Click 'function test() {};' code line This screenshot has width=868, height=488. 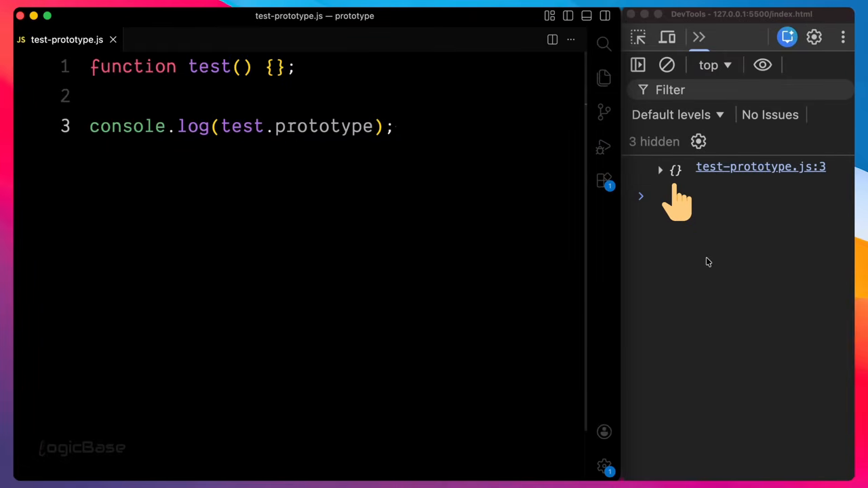[193, 66]
